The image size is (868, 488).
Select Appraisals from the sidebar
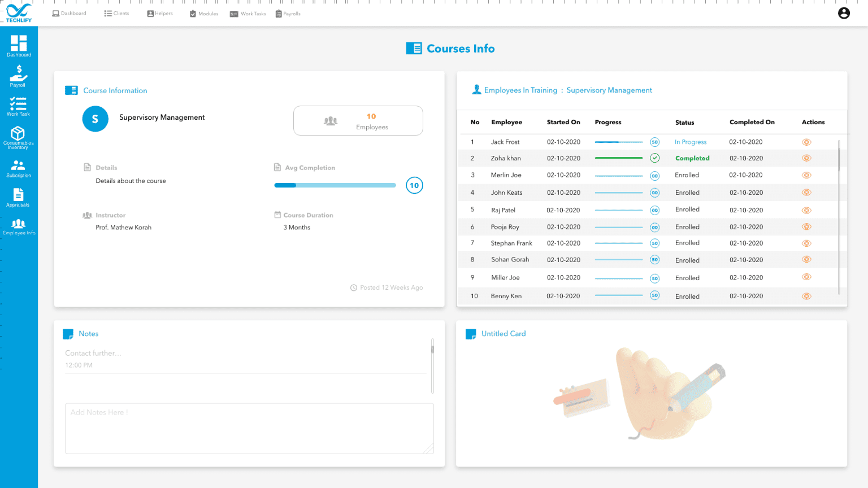19,197
